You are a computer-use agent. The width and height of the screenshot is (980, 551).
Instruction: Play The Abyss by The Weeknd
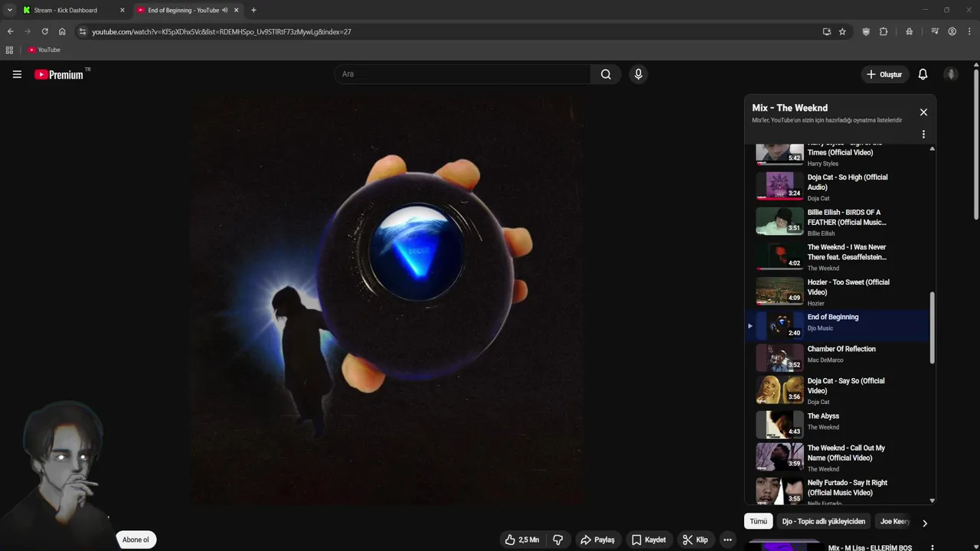(838, 425)
